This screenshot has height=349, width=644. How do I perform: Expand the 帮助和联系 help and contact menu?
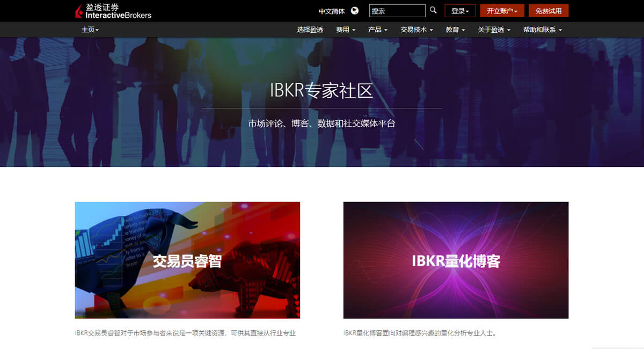(x=542, y=30)
